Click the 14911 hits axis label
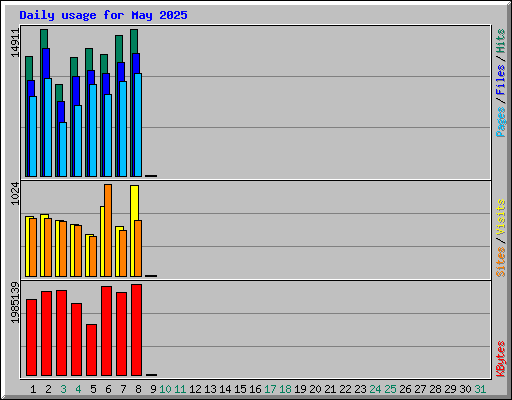512x400 pixels. coord(15,43)
